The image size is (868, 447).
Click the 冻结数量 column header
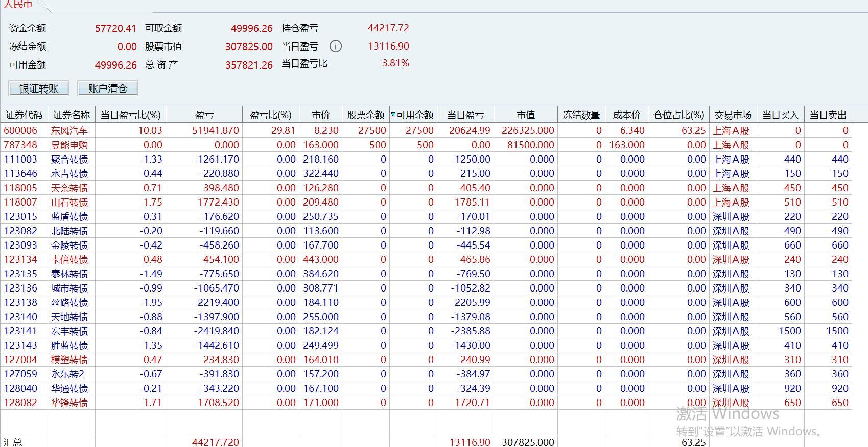pyautogui.click(x=581, y=115)
